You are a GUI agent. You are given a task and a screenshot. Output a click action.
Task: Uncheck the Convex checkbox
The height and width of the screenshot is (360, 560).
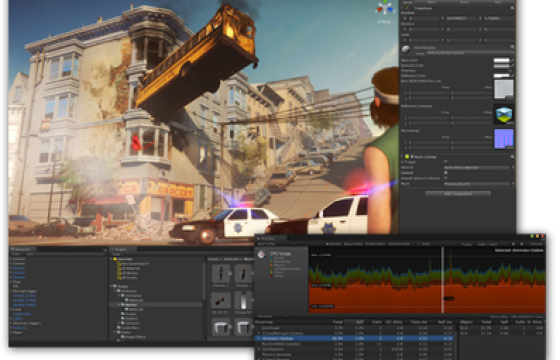[446, 172]
